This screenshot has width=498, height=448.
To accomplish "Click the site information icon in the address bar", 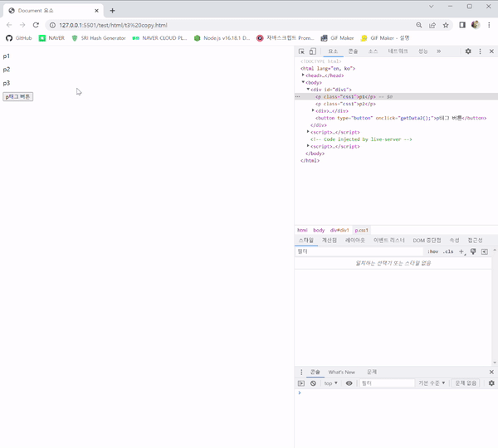I will coord(52,25).
